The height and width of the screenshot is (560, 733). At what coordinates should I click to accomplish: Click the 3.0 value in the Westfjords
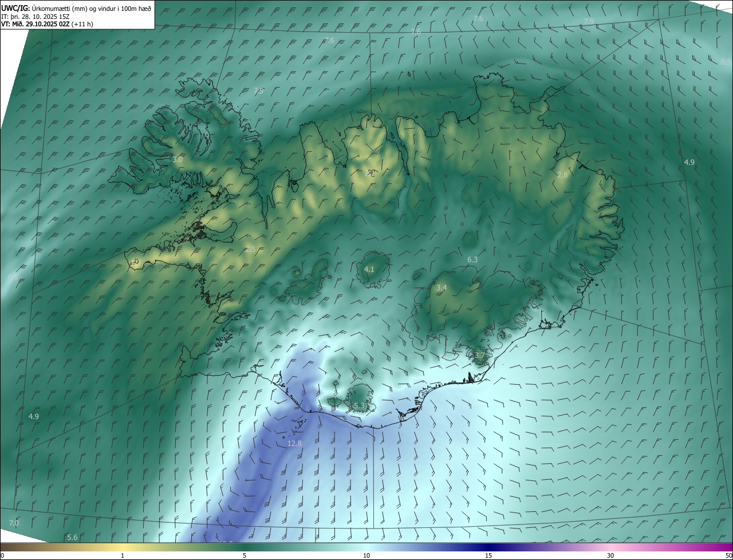tap(178, 159)
